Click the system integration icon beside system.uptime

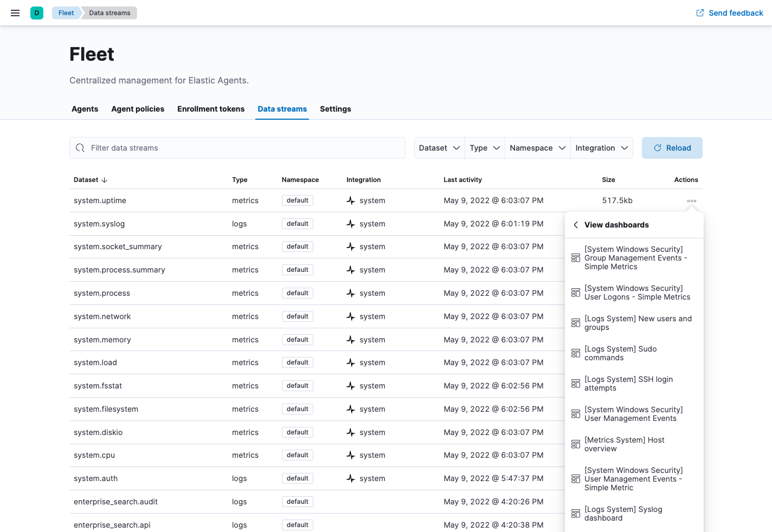coord(351,200)
